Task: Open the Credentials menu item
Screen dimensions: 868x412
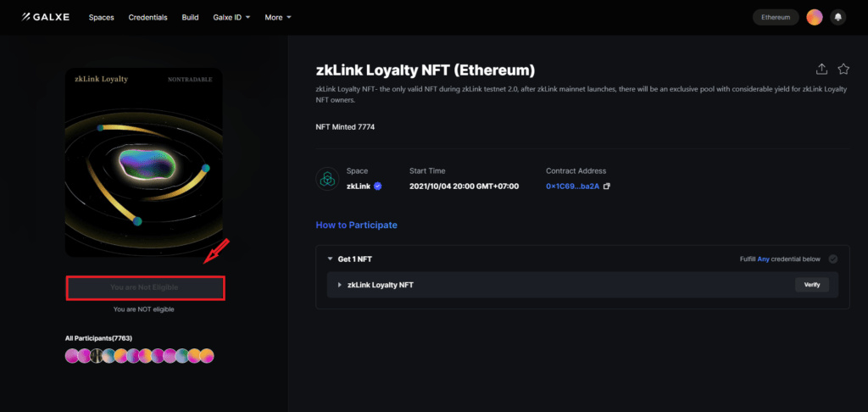Action: point(147,17)
